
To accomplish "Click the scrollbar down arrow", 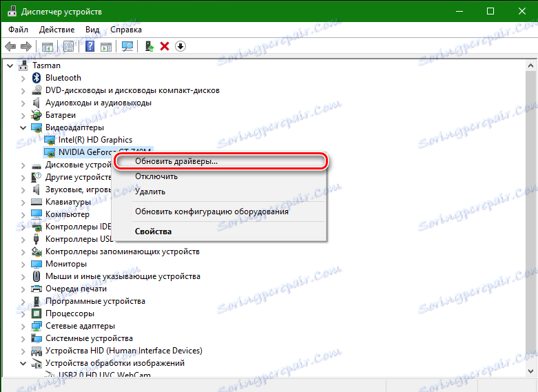I will point(531,371).
